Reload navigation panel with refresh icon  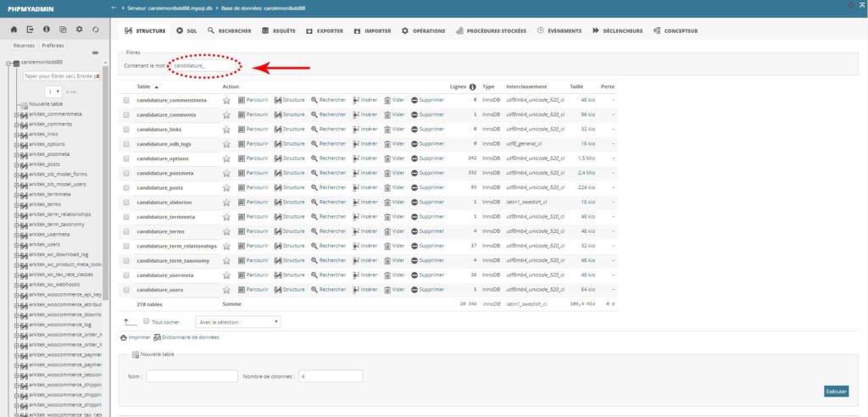(x=96, y=30)
